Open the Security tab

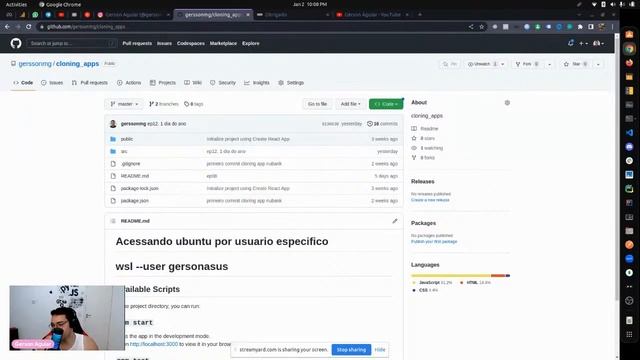(x=223, y=83)
